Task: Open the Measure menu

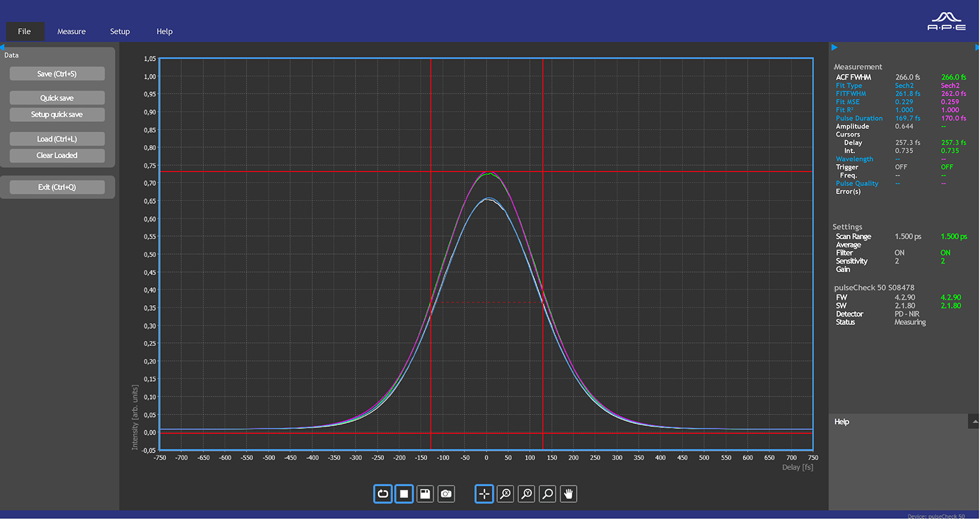Action: (x=72, y=31)
